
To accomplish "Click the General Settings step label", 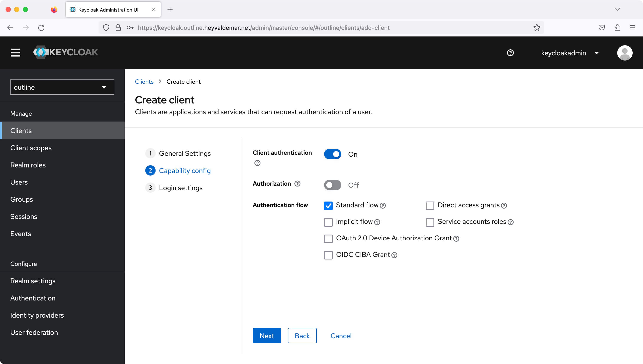I will [x=185, y=153].
